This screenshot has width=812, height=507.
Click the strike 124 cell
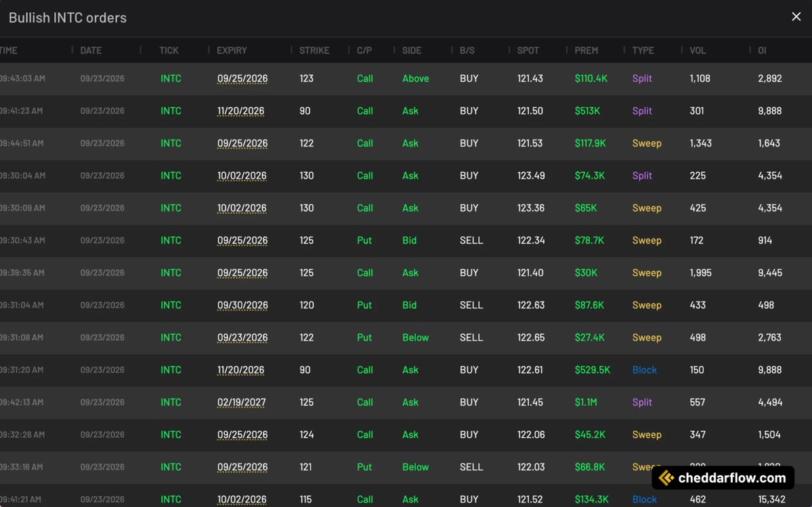(307, 434)
